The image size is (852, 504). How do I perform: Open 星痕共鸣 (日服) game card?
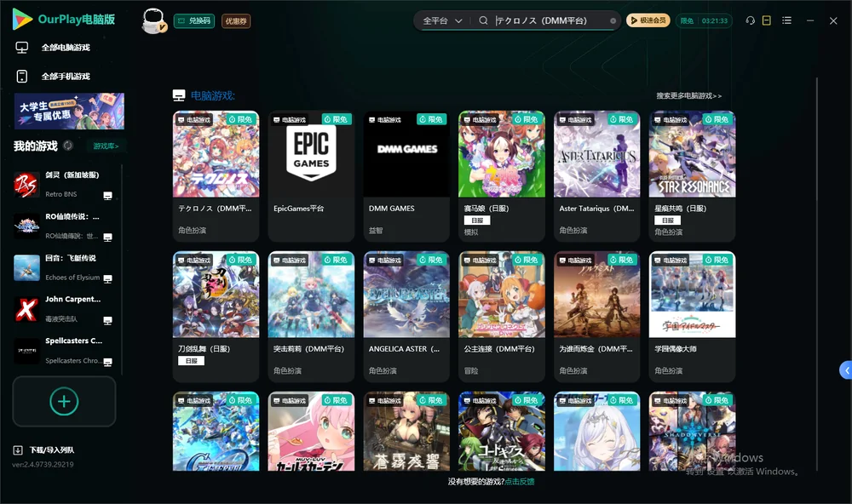[692, 176]
